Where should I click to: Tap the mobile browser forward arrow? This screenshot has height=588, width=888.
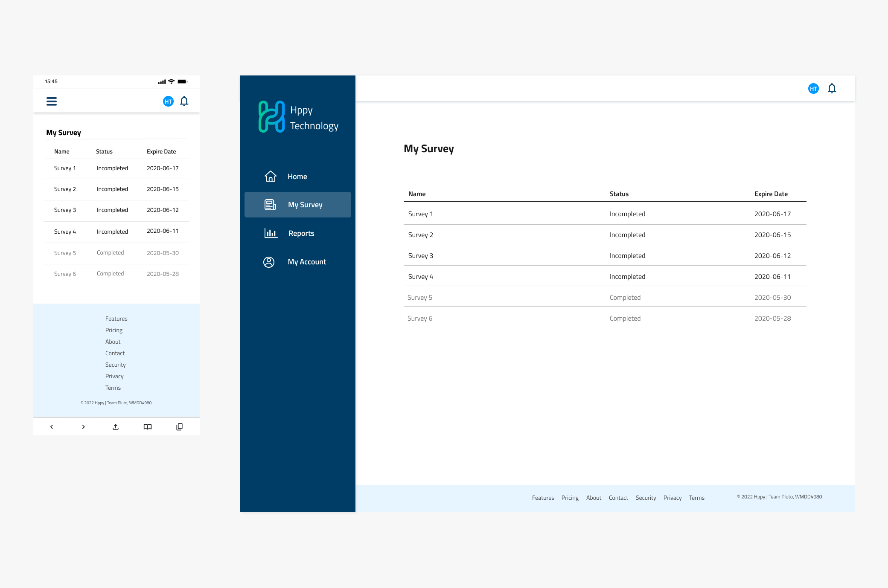(84, 427)
